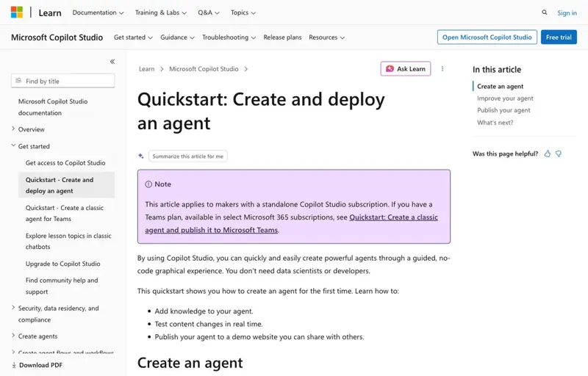Click Sign in

[567, 12]
